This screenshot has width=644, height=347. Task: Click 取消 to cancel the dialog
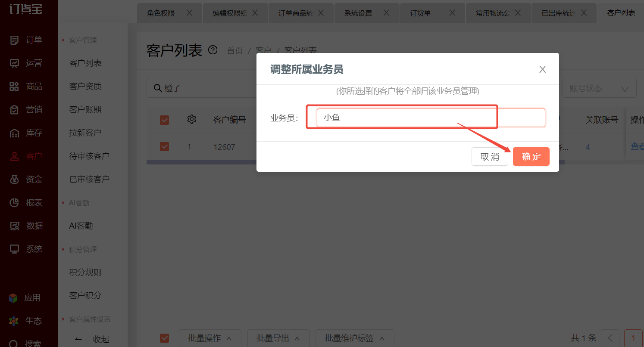[x=490, y=157]
